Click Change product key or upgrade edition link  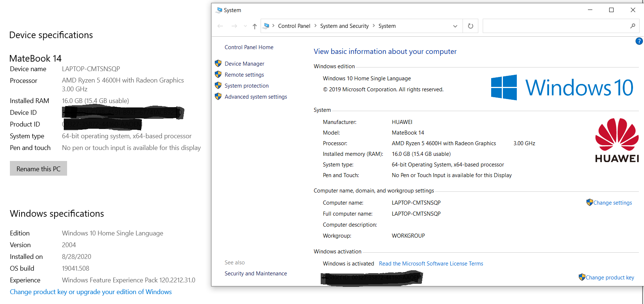pos(91,292)
